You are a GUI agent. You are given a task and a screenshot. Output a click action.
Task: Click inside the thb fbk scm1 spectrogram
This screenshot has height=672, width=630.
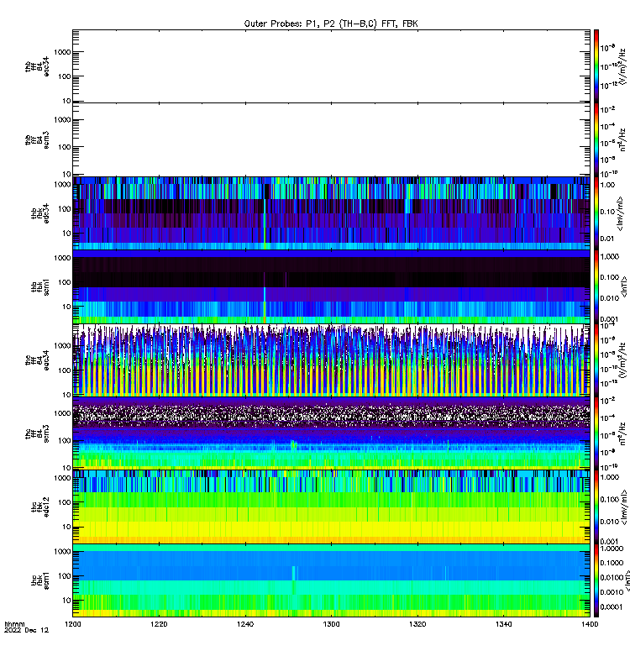pos(331,286)
